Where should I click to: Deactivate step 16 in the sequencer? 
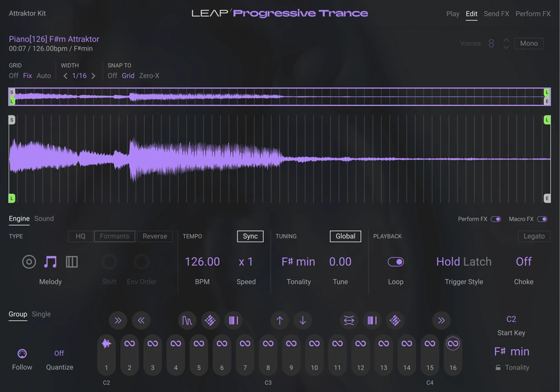(x=453, y=344)
